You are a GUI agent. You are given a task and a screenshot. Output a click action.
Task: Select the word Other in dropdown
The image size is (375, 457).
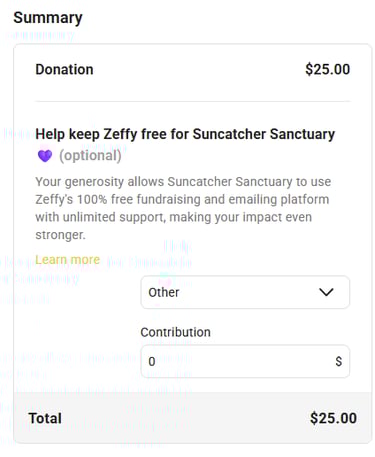[164, 292]
